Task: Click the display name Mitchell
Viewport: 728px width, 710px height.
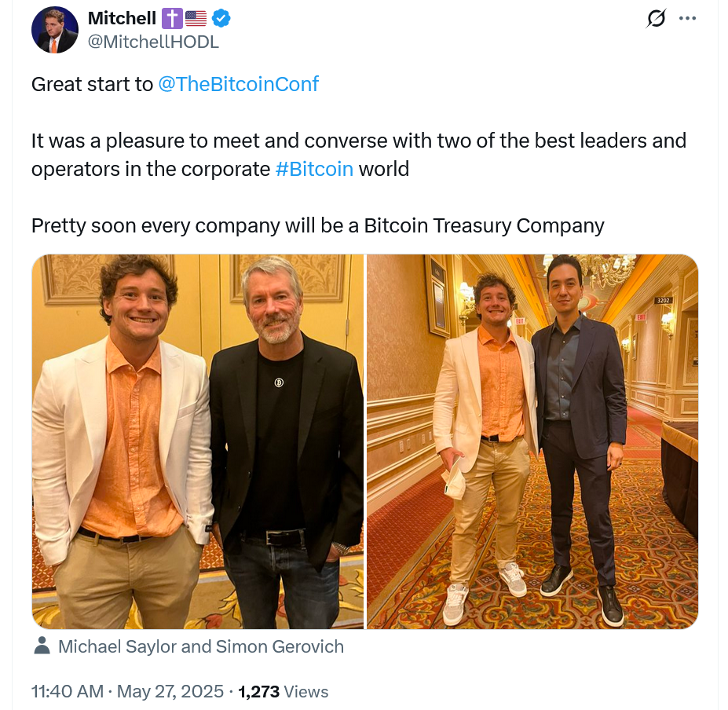Action: 122,19
